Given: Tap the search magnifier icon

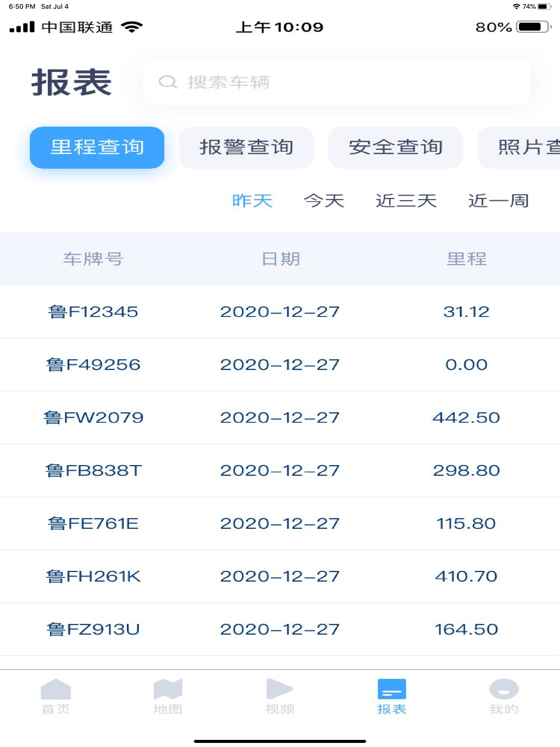Looking at the screenshot, I should coord(168,82).
